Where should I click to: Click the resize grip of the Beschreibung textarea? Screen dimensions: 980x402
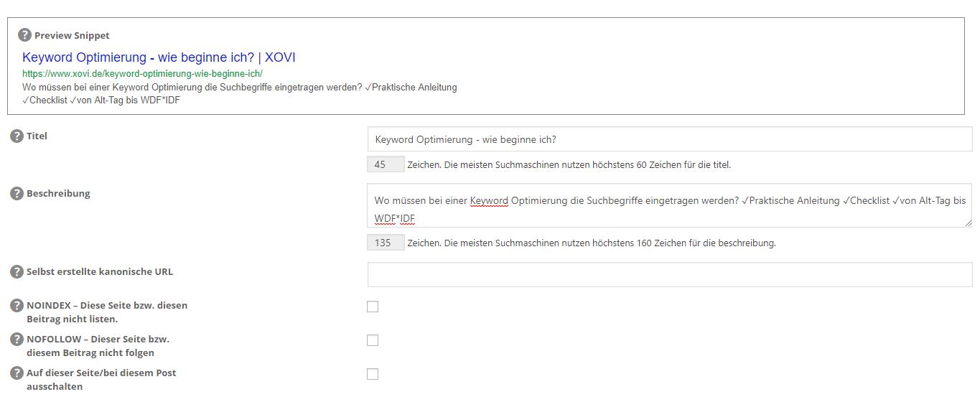968,223
